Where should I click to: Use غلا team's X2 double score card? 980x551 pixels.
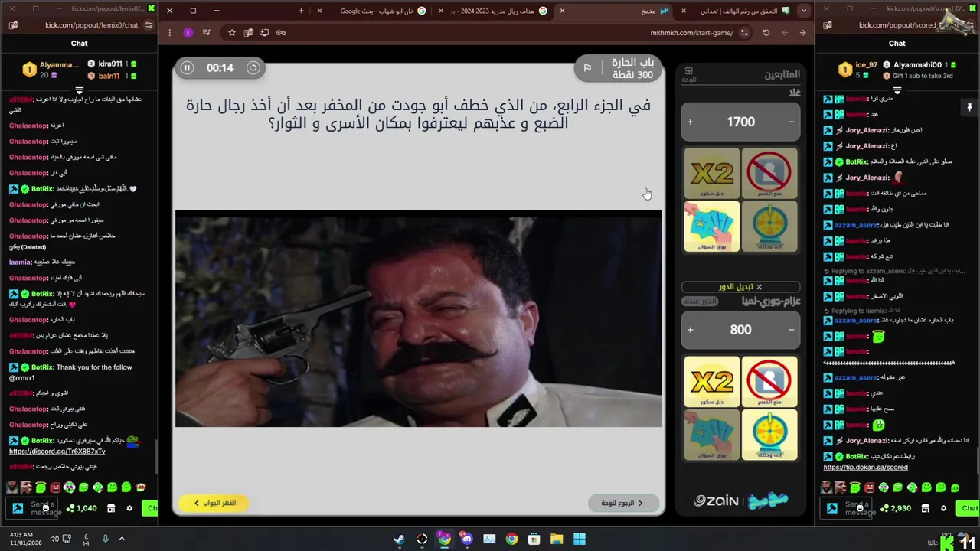click(x=712, y=174)
